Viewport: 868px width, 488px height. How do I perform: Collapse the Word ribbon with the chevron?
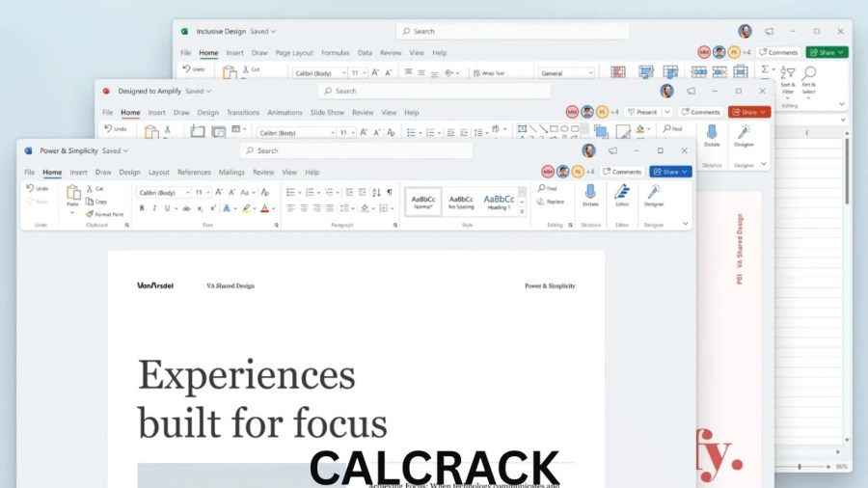(686, 224)
